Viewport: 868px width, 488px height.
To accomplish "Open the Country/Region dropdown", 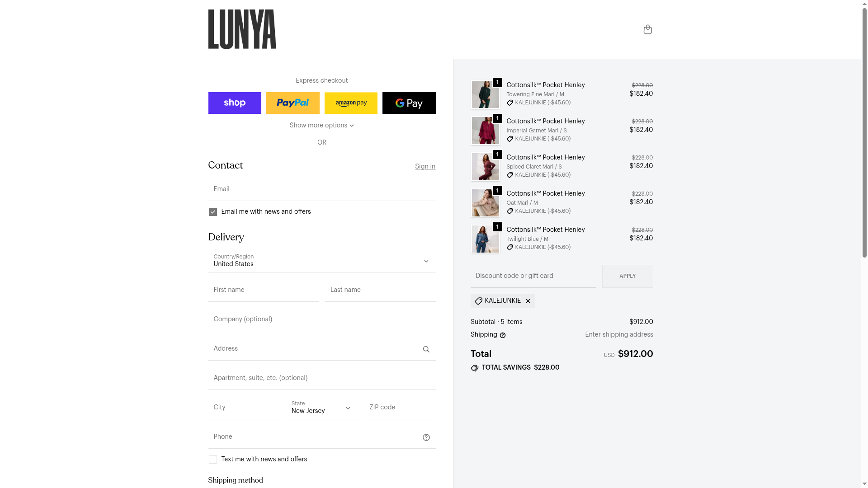I will click(322, 261).
